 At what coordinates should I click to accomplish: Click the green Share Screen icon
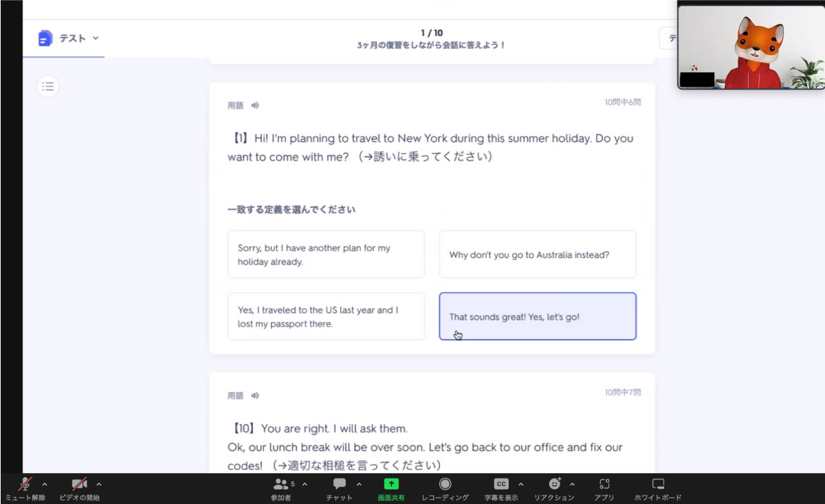pos(391,484)
